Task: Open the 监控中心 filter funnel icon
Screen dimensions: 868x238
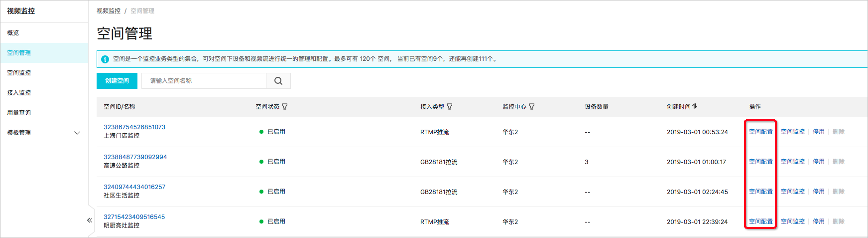Action: (532, 107)
